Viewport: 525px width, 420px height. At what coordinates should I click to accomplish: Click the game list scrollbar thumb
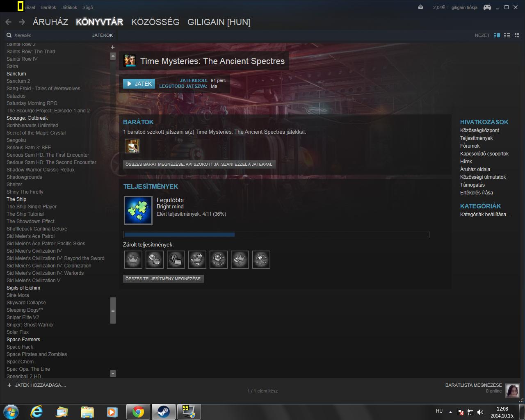[113, 310]
